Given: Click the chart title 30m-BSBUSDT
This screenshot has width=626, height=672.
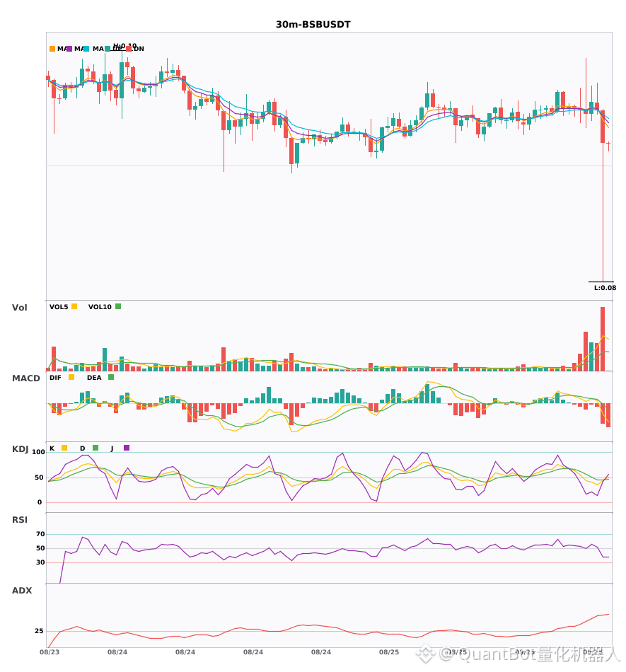Looking at the screenshot, I should click(313, 25).
